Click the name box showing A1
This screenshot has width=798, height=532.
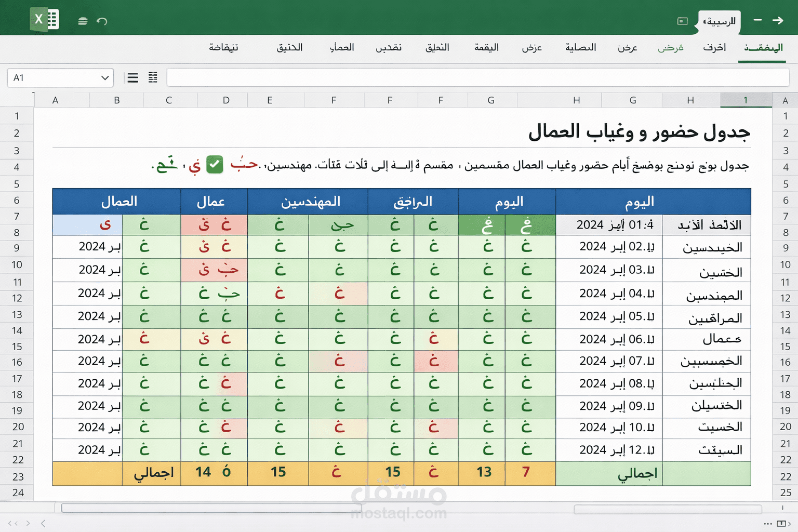point(60,78)
